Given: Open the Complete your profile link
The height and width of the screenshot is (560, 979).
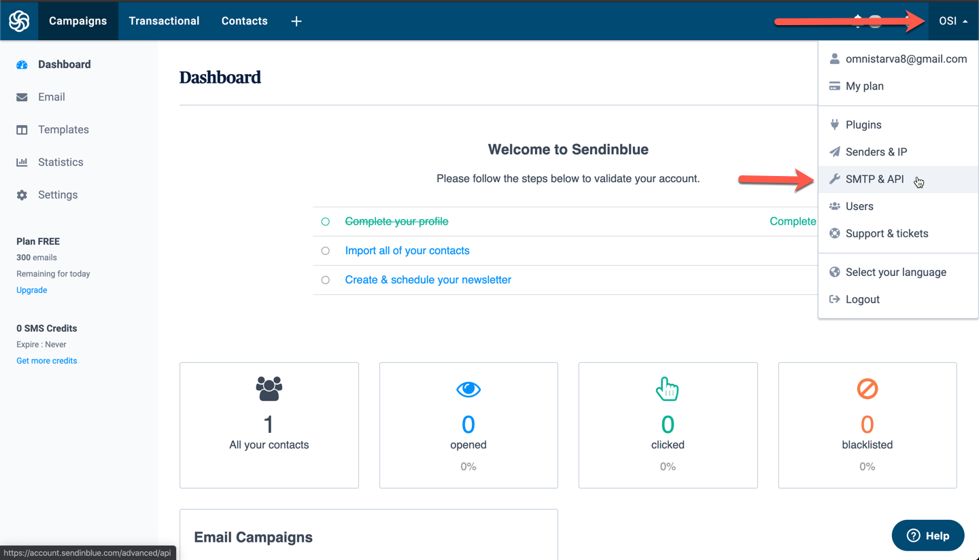Looking at the screenshot, I should click(x=396, y=222).
